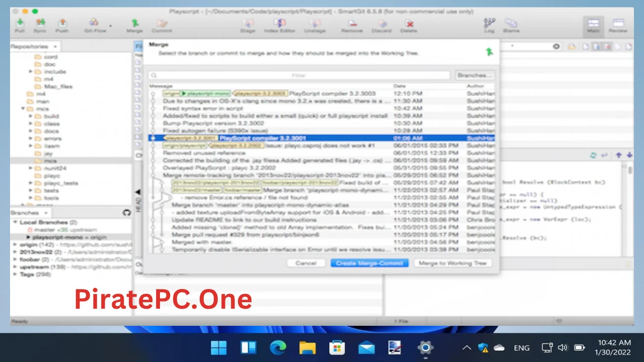This screenshot has height=362, width=644.
Task: Open Microsoft Store from taskbar
Action: click(337, 347)
